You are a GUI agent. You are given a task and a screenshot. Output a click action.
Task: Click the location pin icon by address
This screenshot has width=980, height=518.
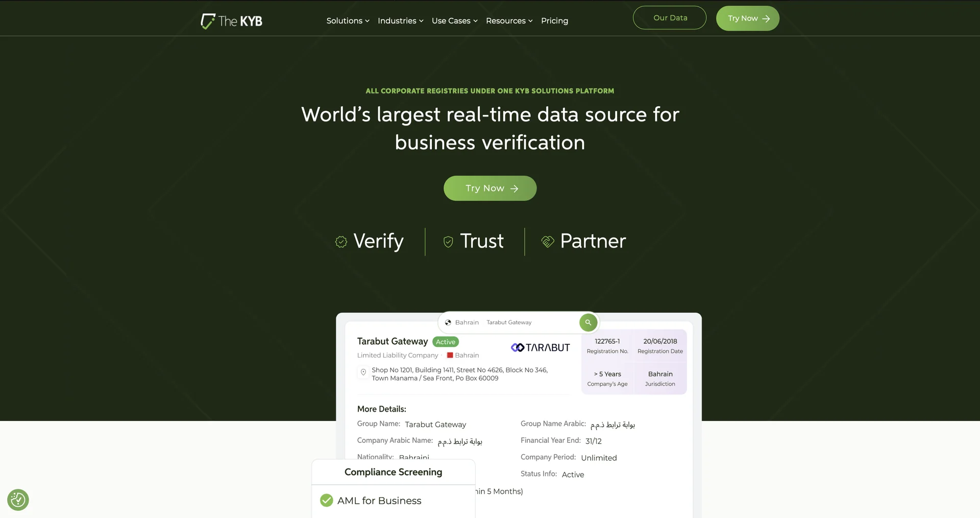point(363,372)
